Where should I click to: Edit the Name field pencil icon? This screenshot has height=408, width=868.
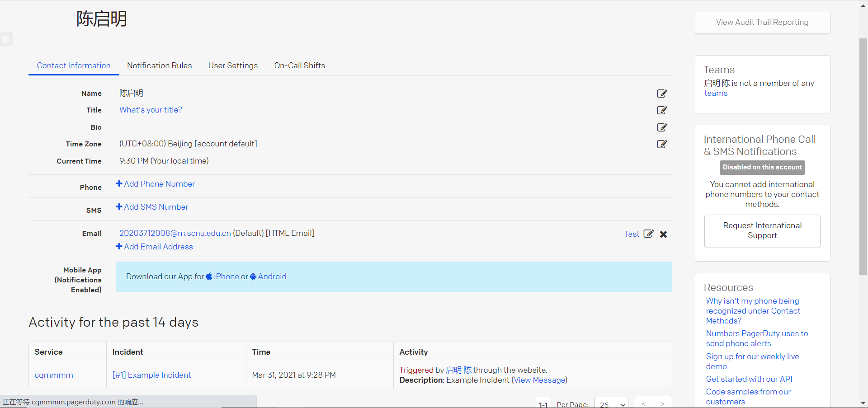(x=662, y=94)
